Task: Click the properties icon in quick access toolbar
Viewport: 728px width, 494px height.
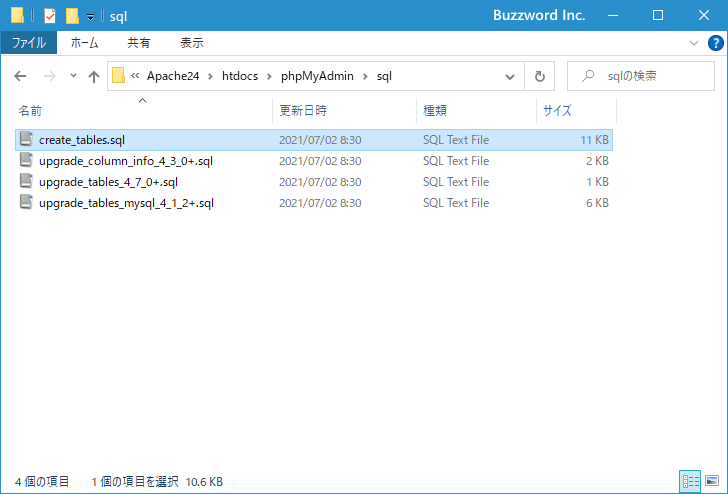Action: coord(50,16)
